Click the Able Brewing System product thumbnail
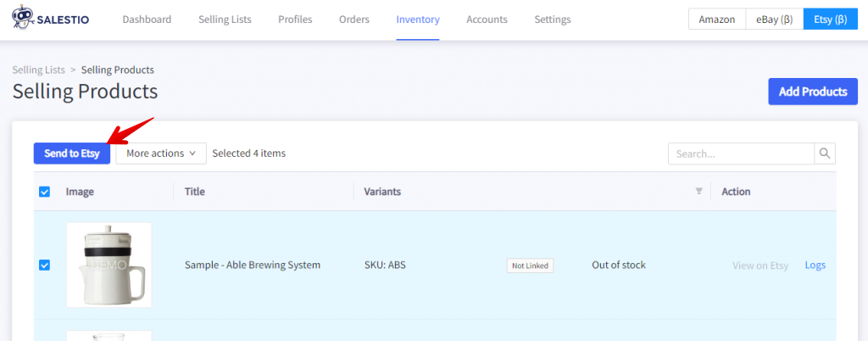This screenshot has height=341, width=868. point(109,265)
